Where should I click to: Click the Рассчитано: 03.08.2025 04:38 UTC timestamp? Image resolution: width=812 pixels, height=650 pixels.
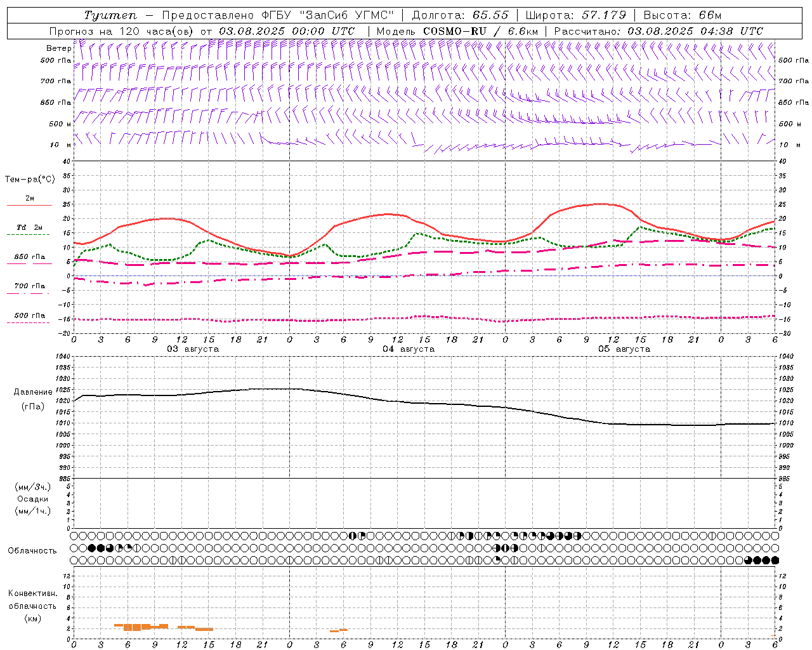coord(658,31)
